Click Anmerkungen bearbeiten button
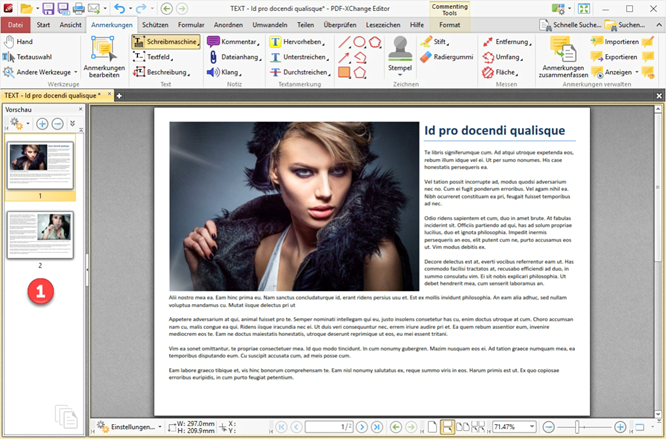666x439 pixels. click(x=104, y=57)
